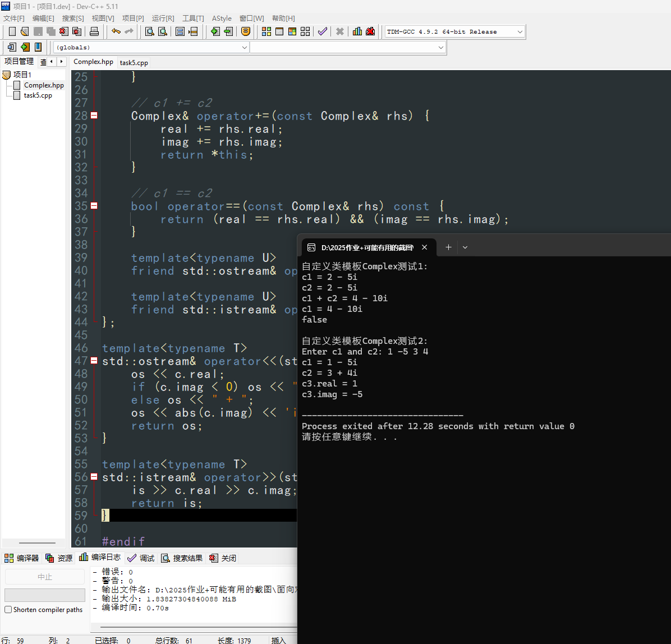The height and width of the screenshot is (644, 671).
Task: Open Replace with the second magnifier icon
Action: 163,31
